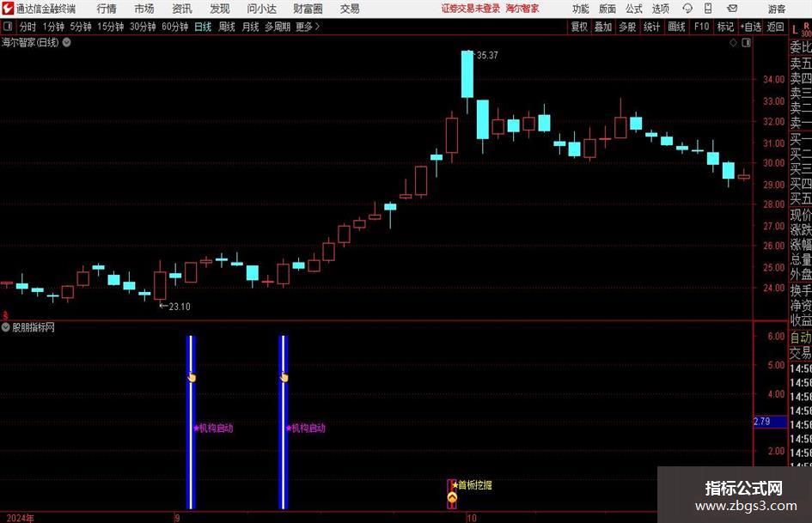
Task: Click the 画线 drawing tool button
Action: click(676, 27)
